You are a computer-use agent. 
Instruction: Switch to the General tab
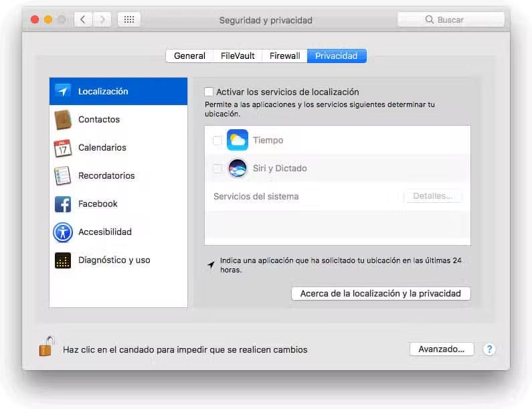point(189,56)
